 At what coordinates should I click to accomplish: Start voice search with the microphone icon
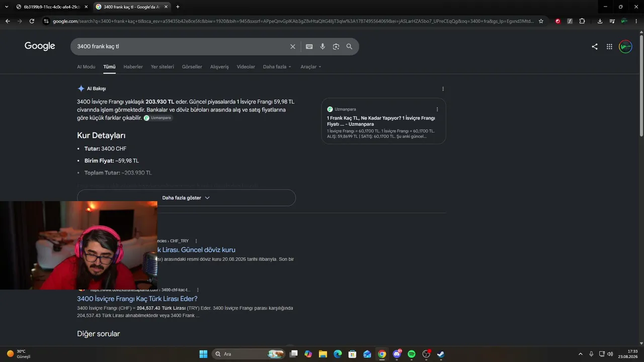pyautogui.click(x=323, y=46)
